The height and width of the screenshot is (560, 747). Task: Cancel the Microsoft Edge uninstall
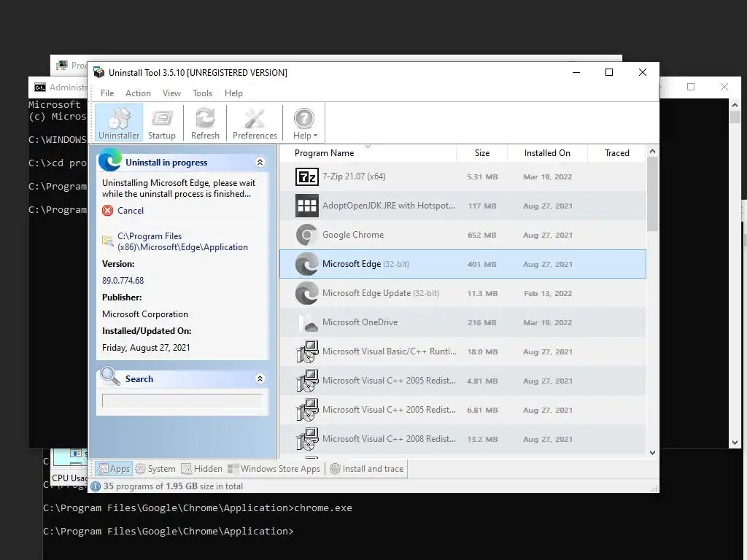point(131,211)
